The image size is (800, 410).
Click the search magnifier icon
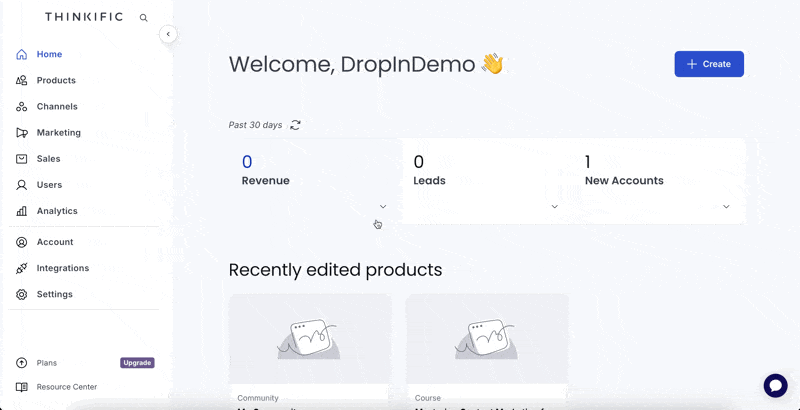143,18
